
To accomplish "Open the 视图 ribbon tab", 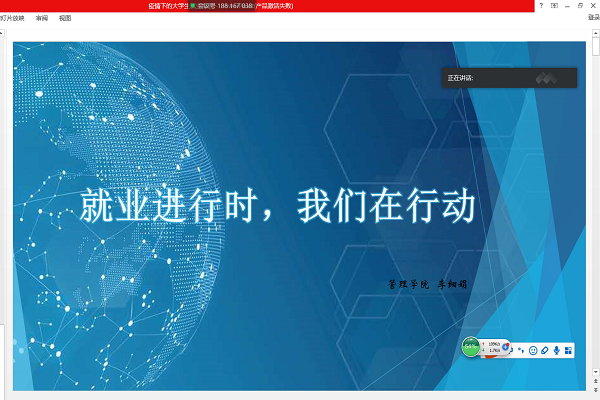I will click(x=65, y=18).
